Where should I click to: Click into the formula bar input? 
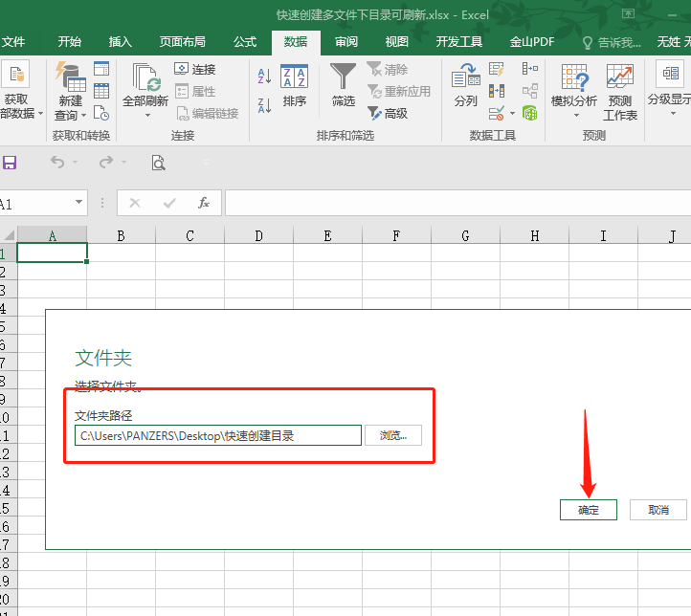point(457,203)
